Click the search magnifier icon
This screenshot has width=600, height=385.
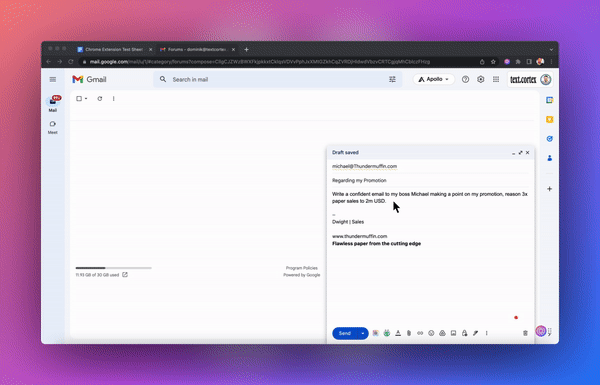pyautogui.click(x=163, y=79)
